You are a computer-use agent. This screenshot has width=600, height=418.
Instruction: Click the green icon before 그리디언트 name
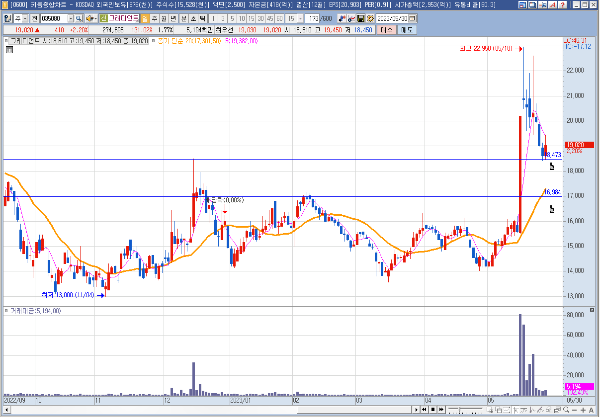point(103,18)
